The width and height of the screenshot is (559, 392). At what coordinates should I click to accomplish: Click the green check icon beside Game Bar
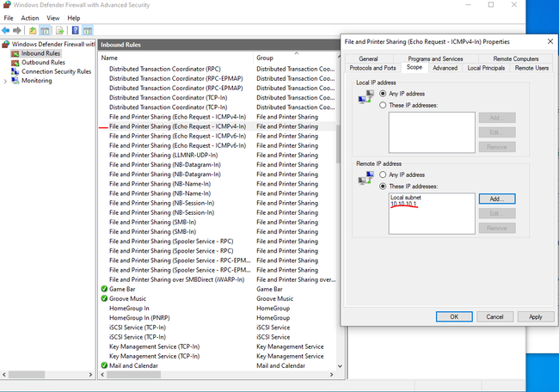coord(104,289)
